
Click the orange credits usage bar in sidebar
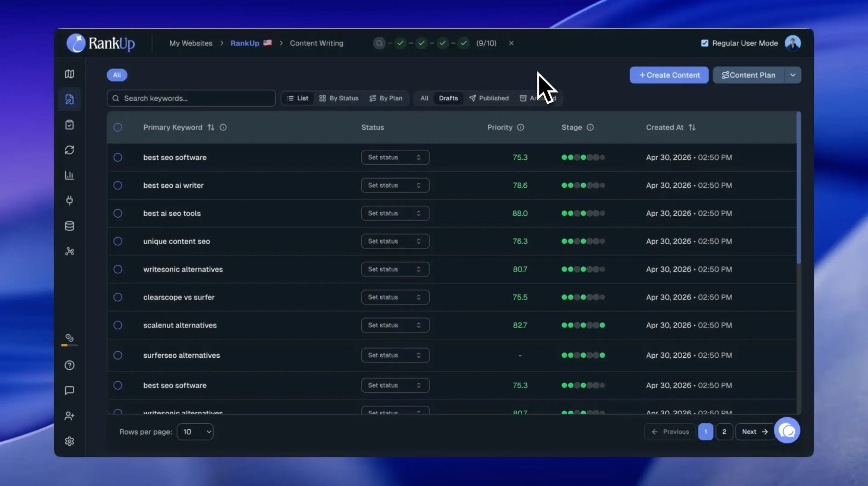[69, 345]
